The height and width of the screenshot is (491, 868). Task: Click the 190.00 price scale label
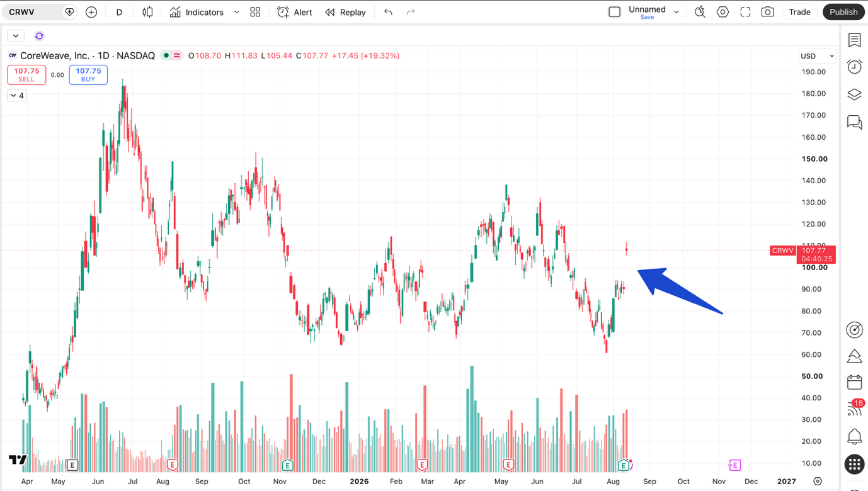tap(814, 72)
